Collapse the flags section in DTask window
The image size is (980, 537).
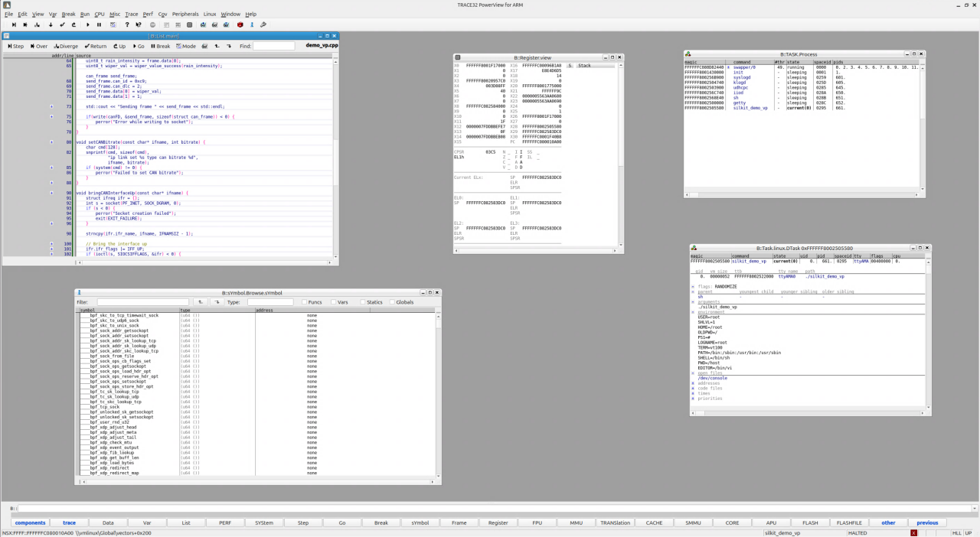coord(693,286)
